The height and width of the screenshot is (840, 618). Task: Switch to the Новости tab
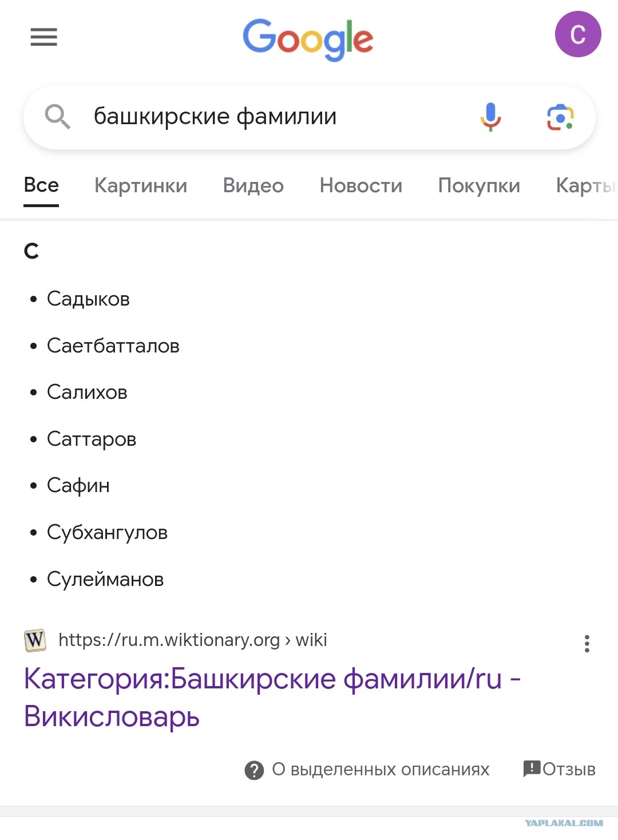(x=361, y=185)
